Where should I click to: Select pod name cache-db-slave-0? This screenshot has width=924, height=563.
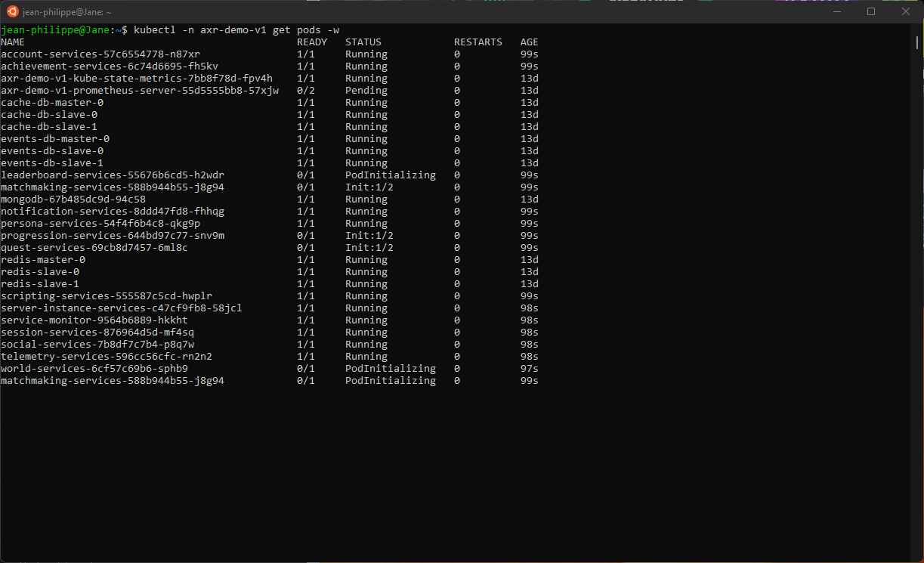pyautogui.click(x=49, y=115)
